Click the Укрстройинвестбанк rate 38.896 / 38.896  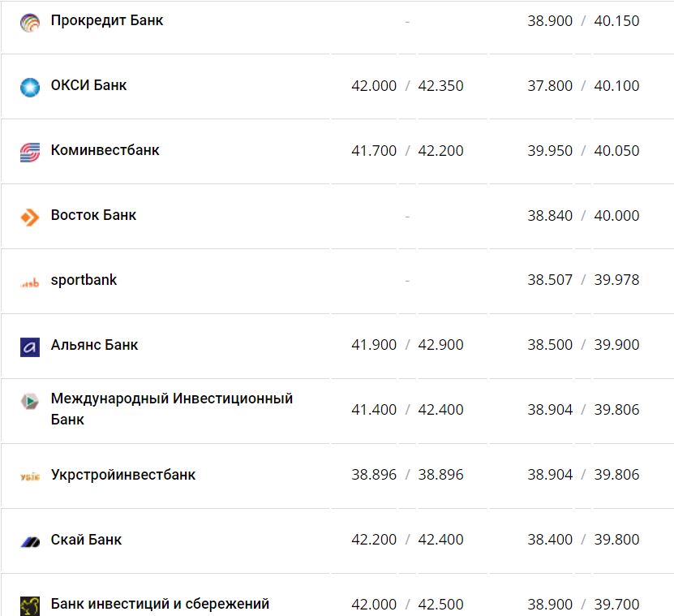[407, 475]
